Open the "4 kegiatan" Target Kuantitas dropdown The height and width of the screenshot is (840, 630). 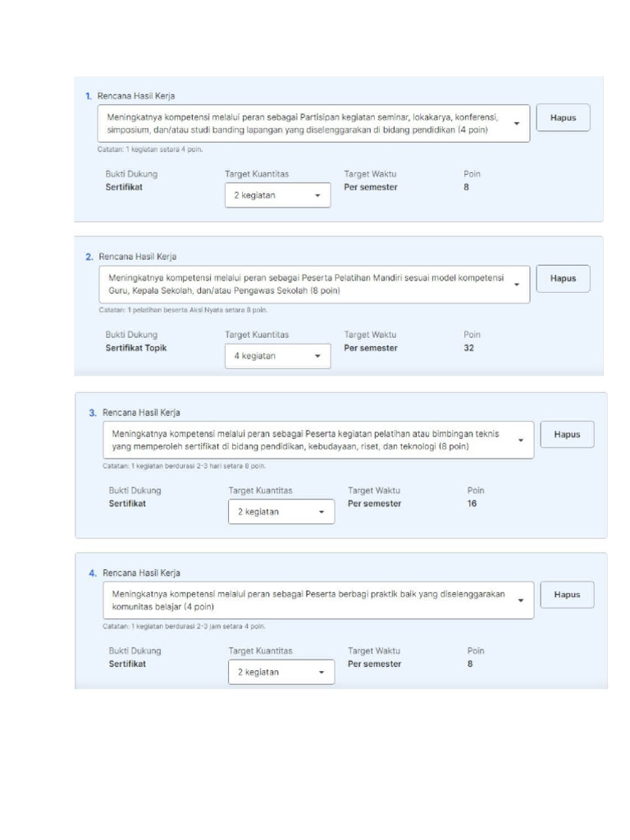277,357
